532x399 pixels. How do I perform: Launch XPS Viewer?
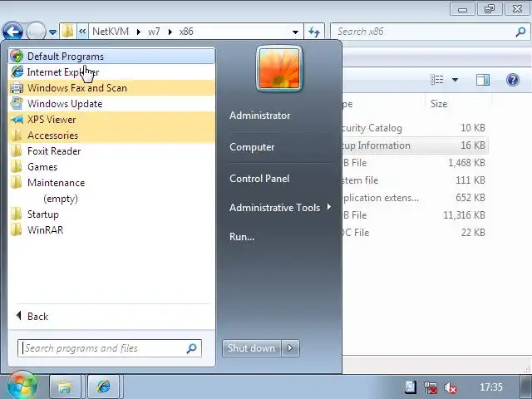111,120
